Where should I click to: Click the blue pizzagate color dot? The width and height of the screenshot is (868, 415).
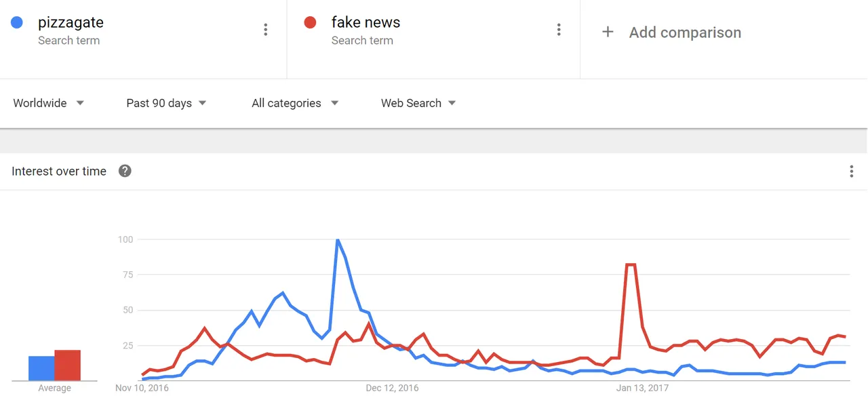pos(17,22)
